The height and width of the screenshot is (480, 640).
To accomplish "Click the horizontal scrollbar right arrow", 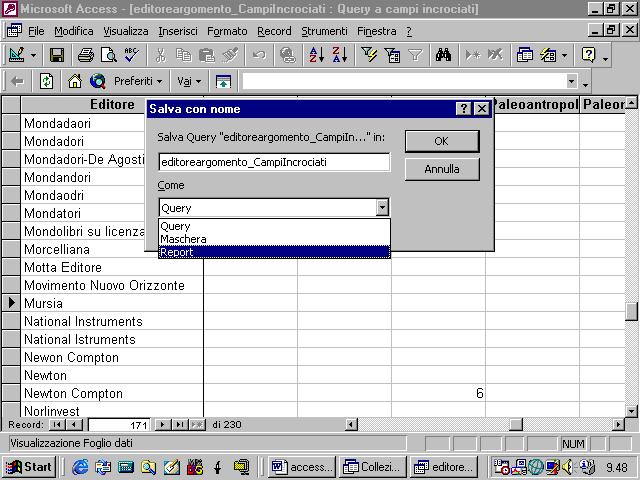I will click(618, 424).
